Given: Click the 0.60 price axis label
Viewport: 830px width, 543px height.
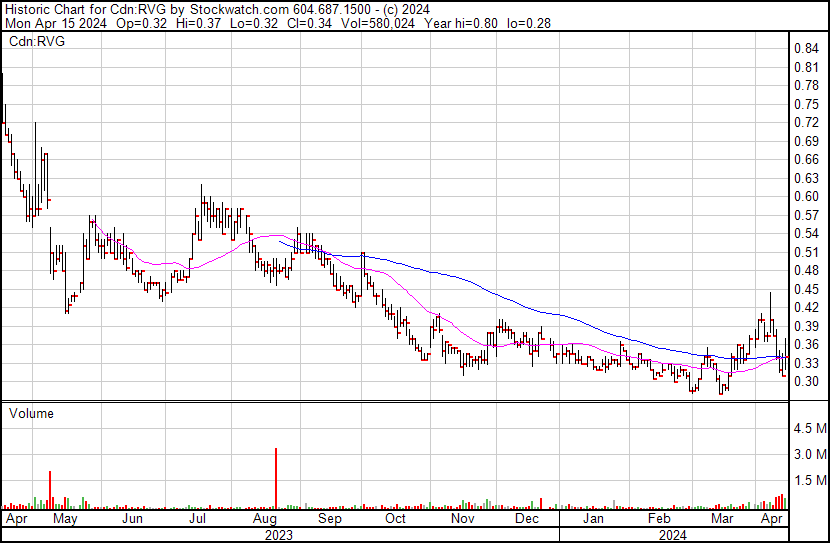Looking at the screenshot, I should click(x=806, y=196).
